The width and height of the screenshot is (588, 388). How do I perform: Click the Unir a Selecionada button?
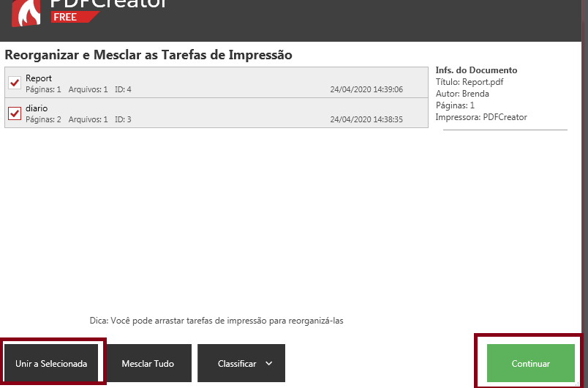pyautogui.click(x=51, y=363)
